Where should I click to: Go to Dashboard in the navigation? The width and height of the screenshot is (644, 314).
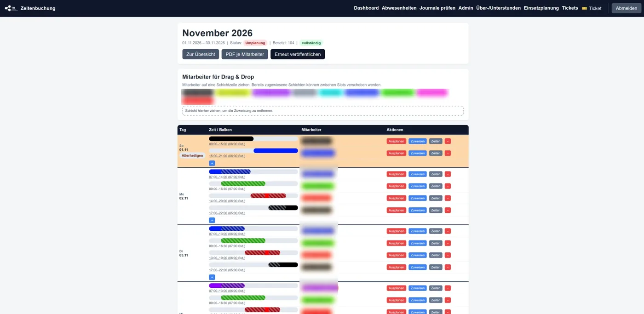tap(366, 8)
